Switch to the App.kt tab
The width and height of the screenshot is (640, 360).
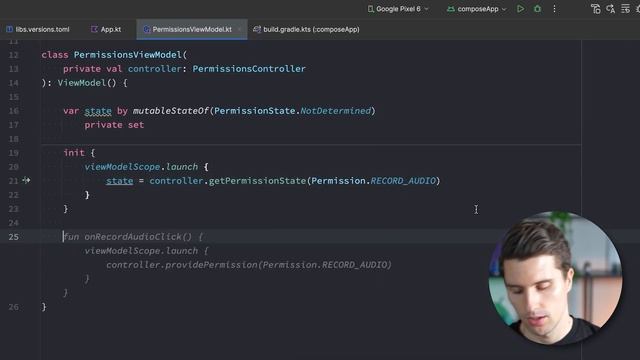[x=106, y=29]
